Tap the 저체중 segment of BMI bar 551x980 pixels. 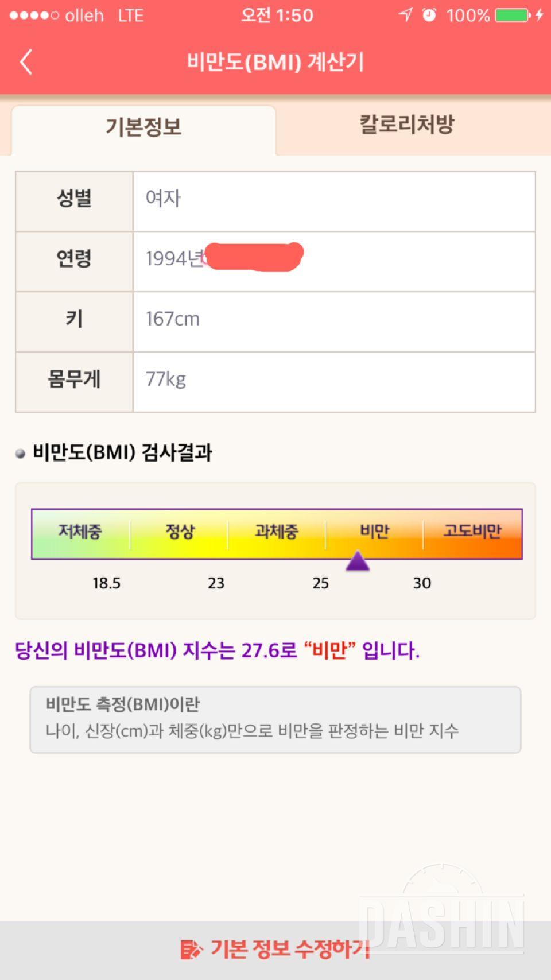pos(80,532)
